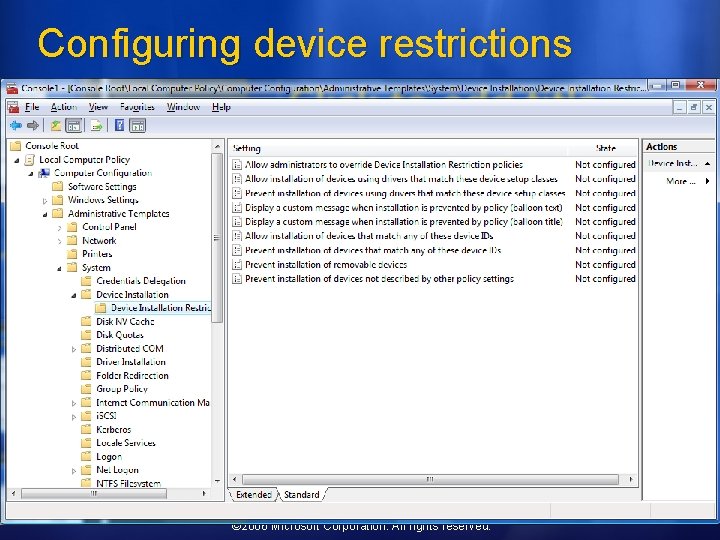Click the Export List toolbar icon
This screenshot has height=540, width=720.
coord(96,125)
